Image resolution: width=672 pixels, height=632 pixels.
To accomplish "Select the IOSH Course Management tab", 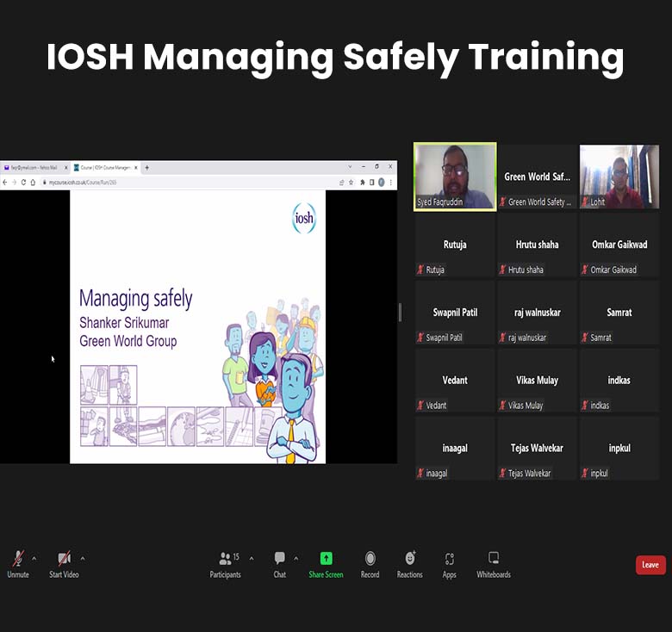I will [x=103, y=168].
